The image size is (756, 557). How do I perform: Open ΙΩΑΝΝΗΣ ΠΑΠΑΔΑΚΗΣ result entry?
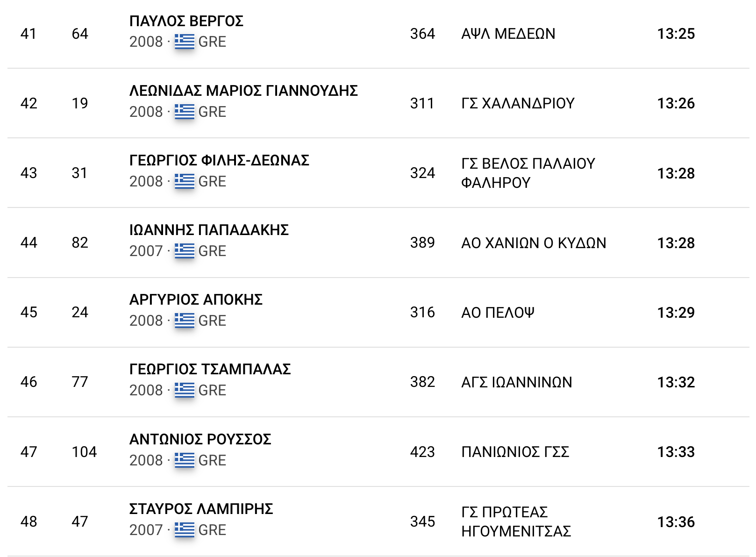coord(209,230)
